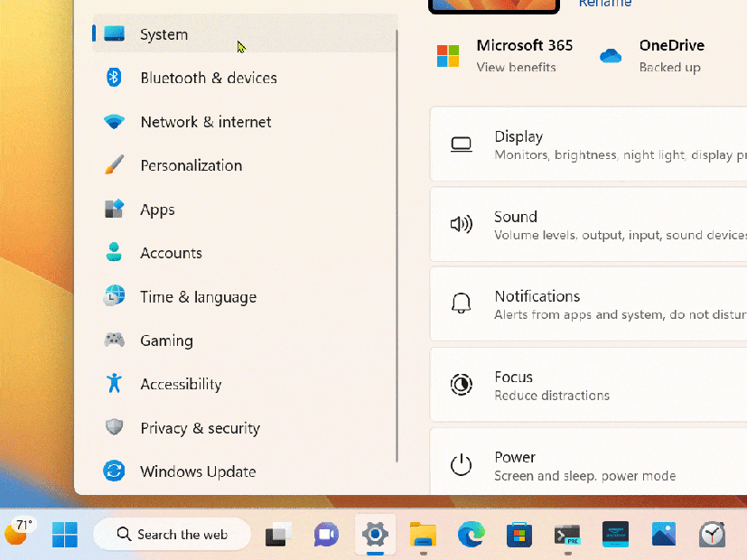Click the Windows Update icon
Viewport: 747px width, 560px height.
[114, 471]
